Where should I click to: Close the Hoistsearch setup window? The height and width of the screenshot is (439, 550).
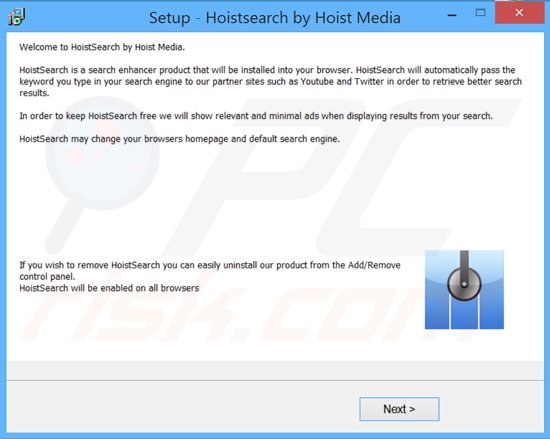[519, 13]
